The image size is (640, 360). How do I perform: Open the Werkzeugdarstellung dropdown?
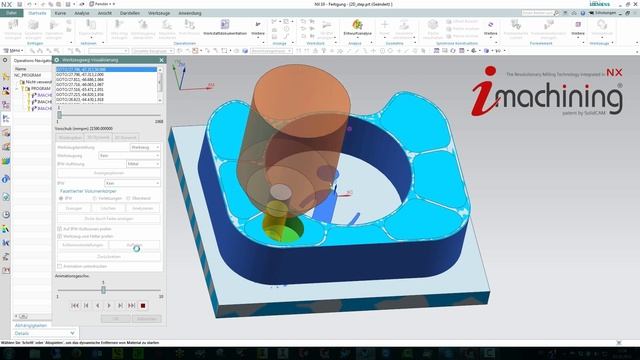145,147
